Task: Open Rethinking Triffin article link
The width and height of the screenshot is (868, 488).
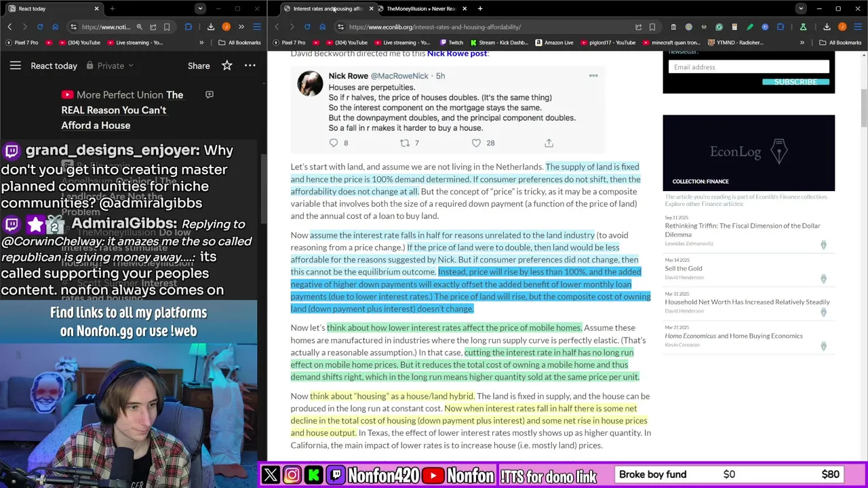Action: pyautogui.click(x=743, y=230)
